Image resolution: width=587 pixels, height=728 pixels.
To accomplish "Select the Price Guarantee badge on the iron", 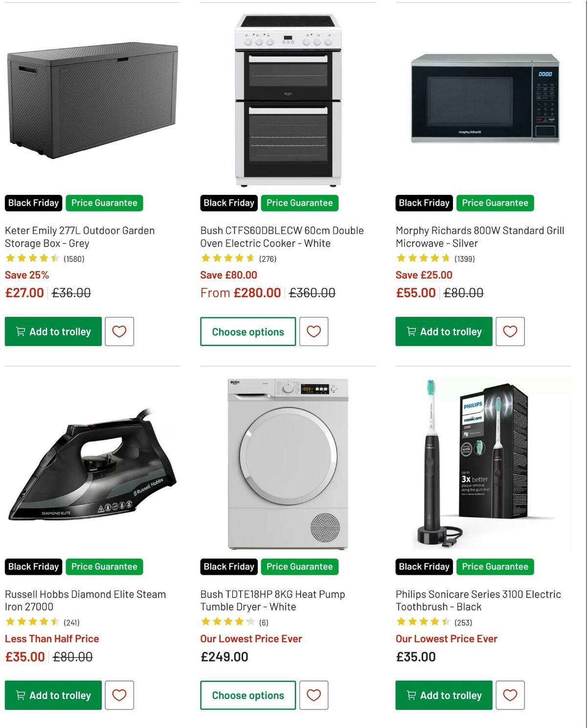I will pos(105,566).
